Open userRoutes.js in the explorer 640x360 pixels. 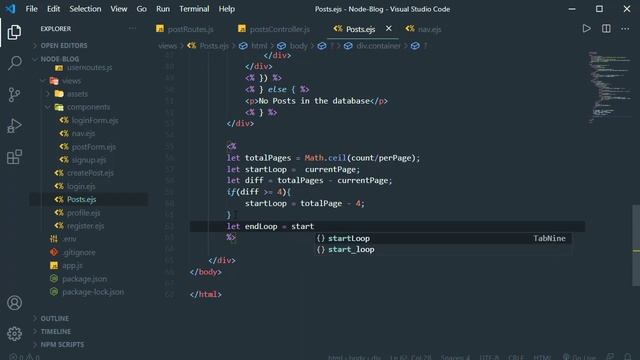click(89, 68)
